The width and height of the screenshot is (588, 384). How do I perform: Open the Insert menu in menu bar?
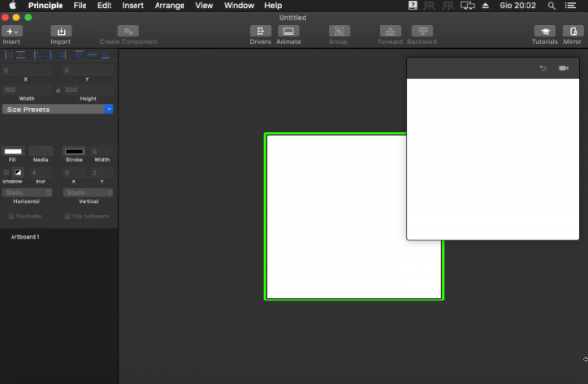click(133, 5)
